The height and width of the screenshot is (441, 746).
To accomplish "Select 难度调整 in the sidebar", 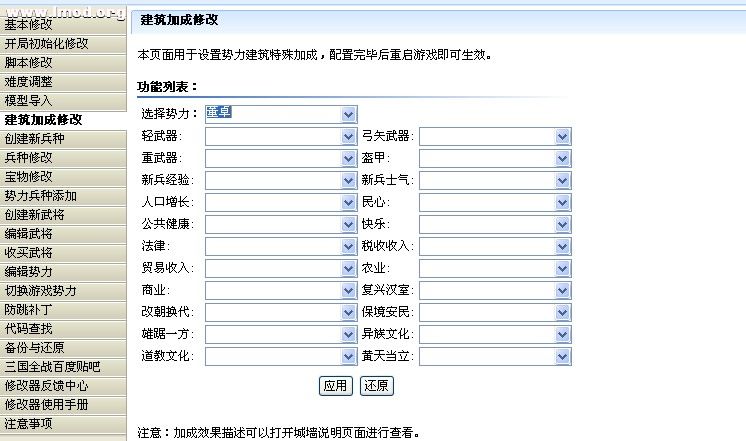I will (63, 82).
